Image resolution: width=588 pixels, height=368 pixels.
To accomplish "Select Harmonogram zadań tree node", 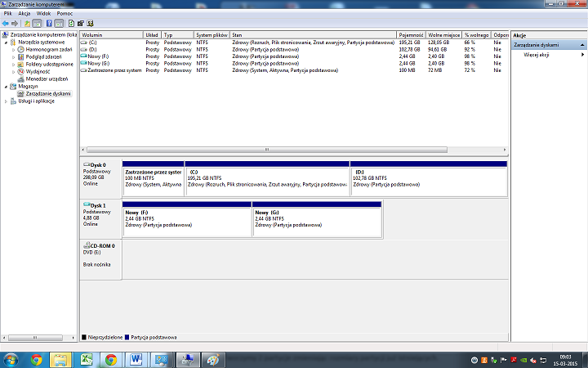I will (48, 50).
